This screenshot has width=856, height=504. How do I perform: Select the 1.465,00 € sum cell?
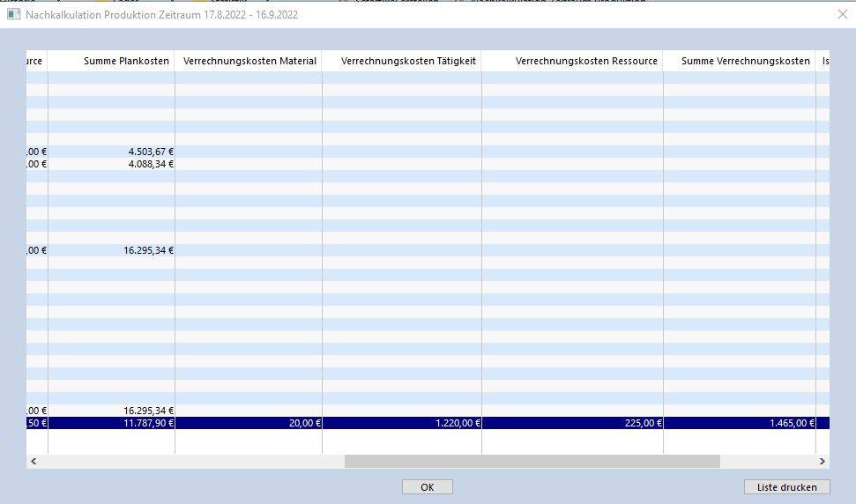[x=739, y=423]
